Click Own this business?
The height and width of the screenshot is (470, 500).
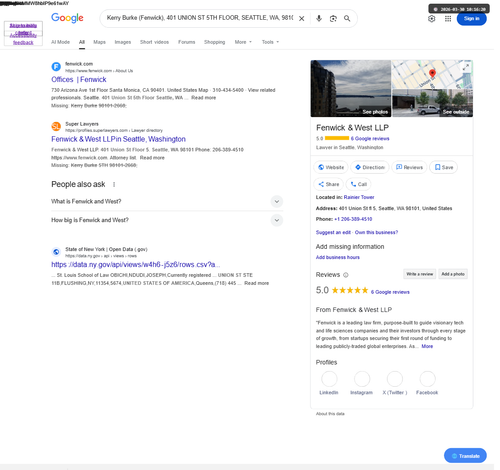click(x=376, y=232)
